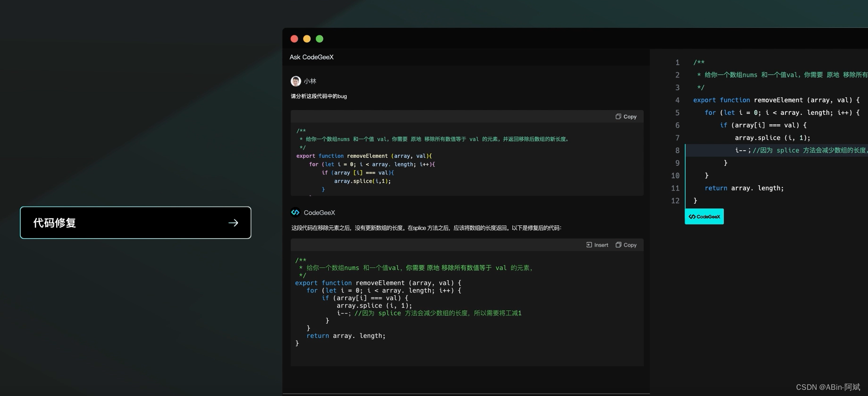Click the arrow icon in 代码修复 card

click(233, 223)
